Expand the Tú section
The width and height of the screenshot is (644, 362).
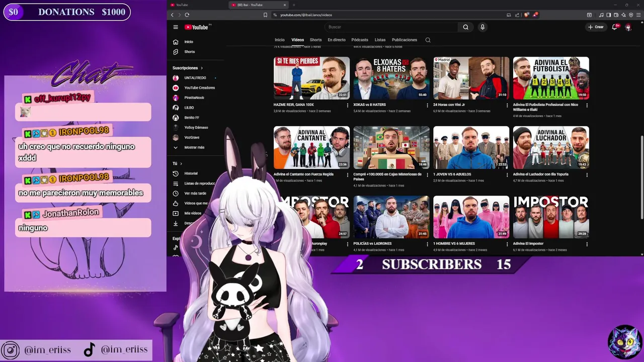tap(178, 163)
